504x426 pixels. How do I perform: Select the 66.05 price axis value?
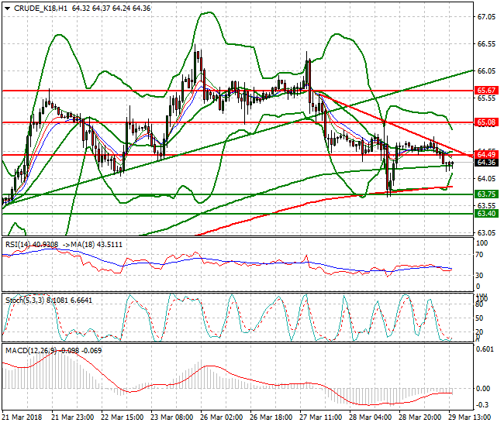[486, 71]
